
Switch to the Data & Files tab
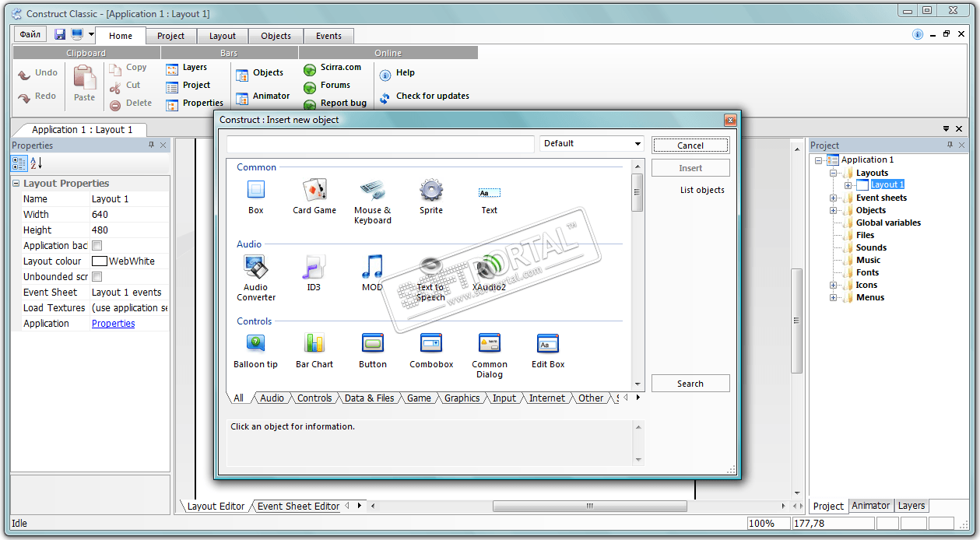coord(369,398)
